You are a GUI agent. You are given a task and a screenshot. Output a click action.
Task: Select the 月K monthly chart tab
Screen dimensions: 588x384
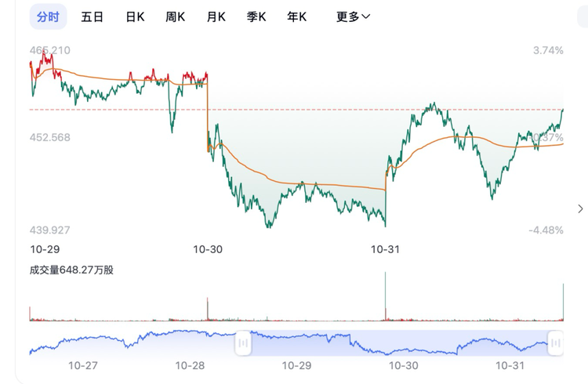coord(216,16)
